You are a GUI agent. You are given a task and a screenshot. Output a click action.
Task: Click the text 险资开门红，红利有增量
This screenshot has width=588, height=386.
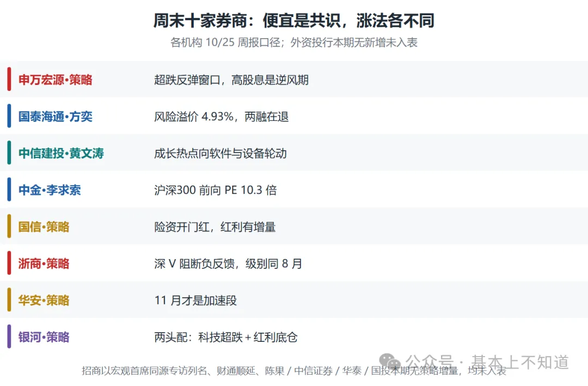(x=215, y=227)
